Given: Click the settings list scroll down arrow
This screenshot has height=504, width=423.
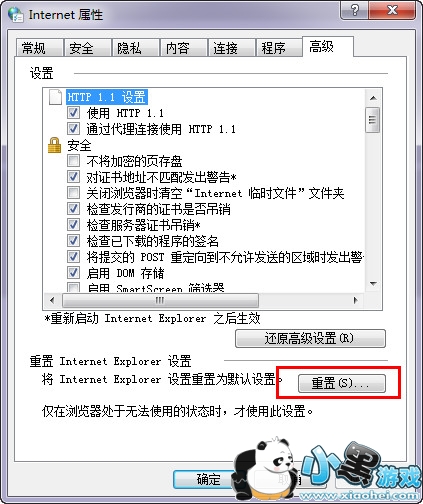Looking at the screenshot, I should pos(373,284).
